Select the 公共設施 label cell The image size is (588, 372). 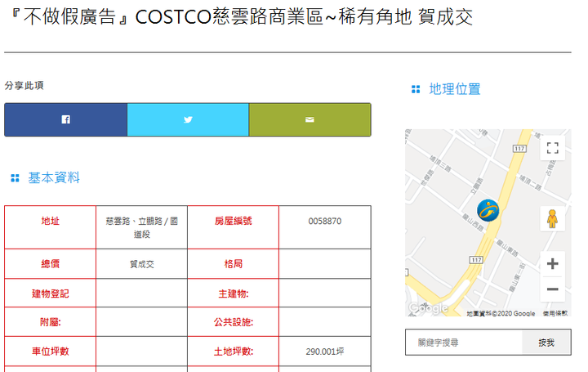coord(234,321)
